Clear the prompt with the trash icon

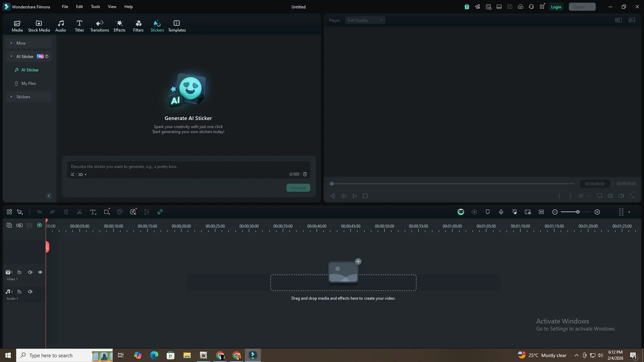[305, 174]
